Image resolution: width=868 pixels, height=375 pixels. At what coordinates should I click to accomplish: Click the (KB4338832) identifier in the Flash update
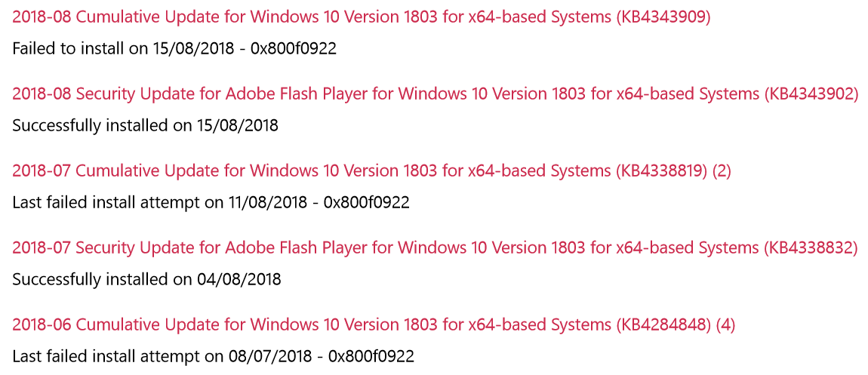pos(810,247)
